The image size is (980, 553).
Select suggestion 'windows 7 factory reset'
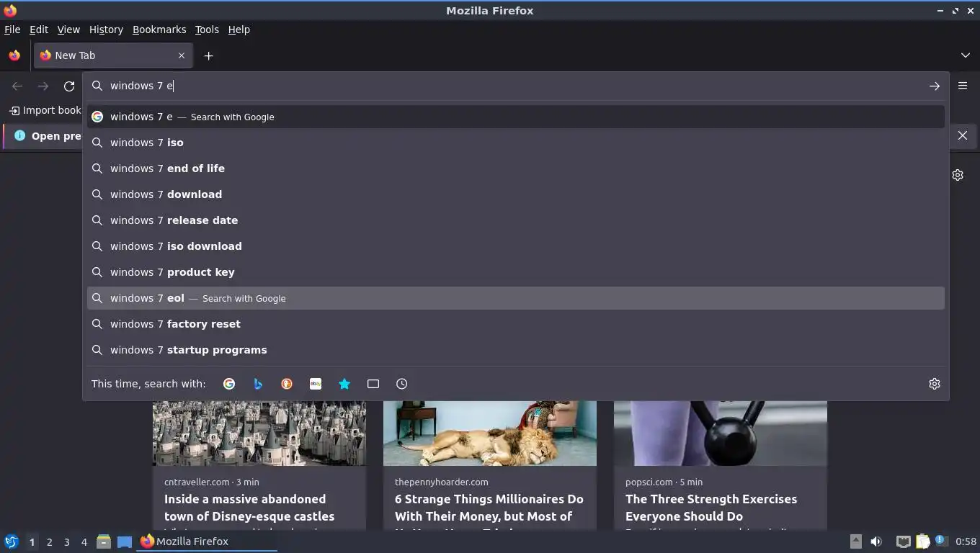pos(515,324)
